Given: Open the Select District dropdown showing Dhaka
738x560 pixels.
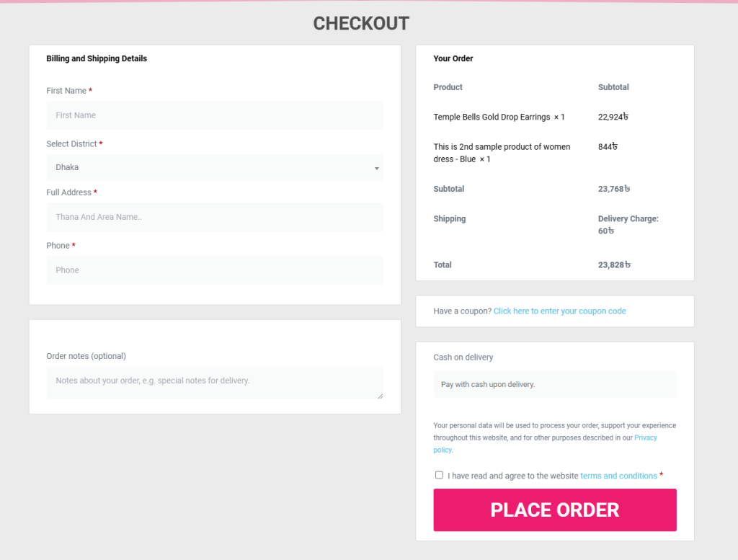Looking at the screenshot, I should tap(214, 167).
